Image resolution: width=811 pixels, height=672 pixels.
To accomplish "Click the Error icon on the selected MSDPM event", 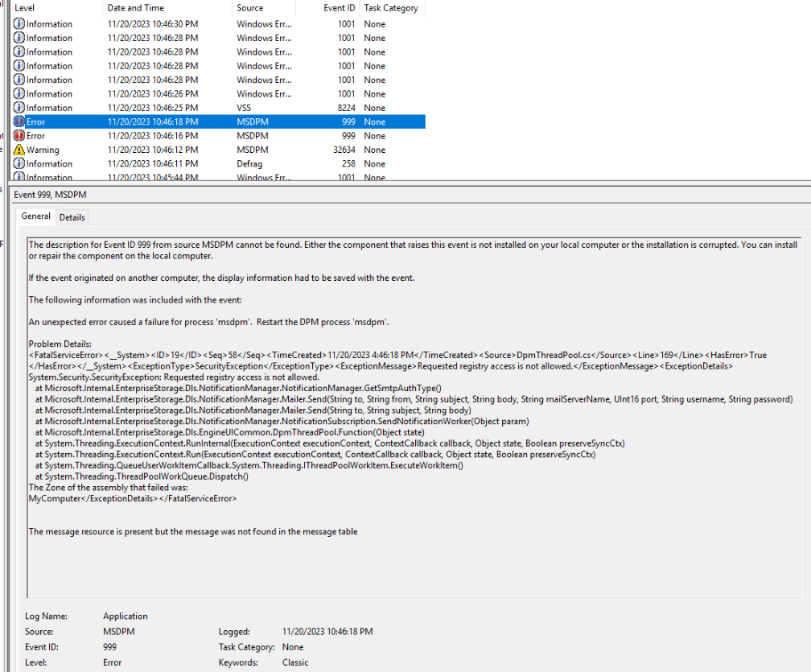I will tap(18, 122).
